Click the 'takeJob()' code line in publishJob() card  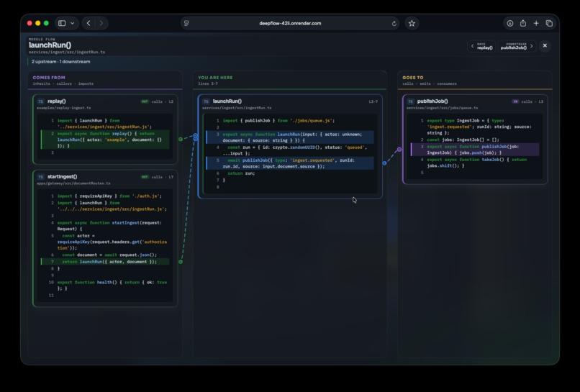474,163
